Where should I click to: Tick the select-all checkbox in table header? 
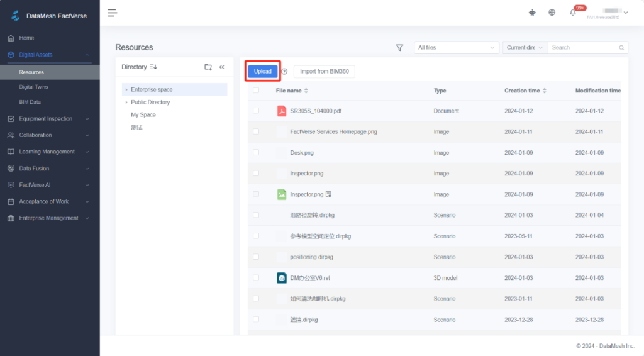(256, 91)
